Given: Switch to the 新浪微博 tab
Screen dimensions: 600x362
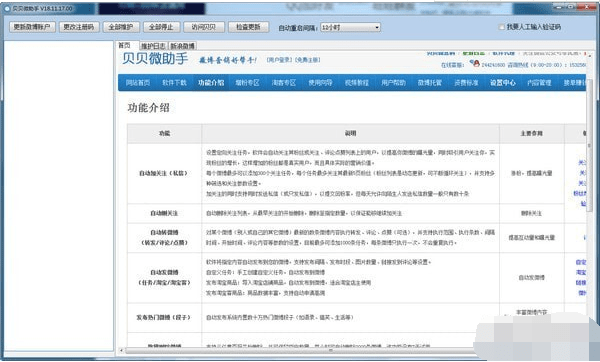Looking at the screenshot, I should click(x=183, y=46).
